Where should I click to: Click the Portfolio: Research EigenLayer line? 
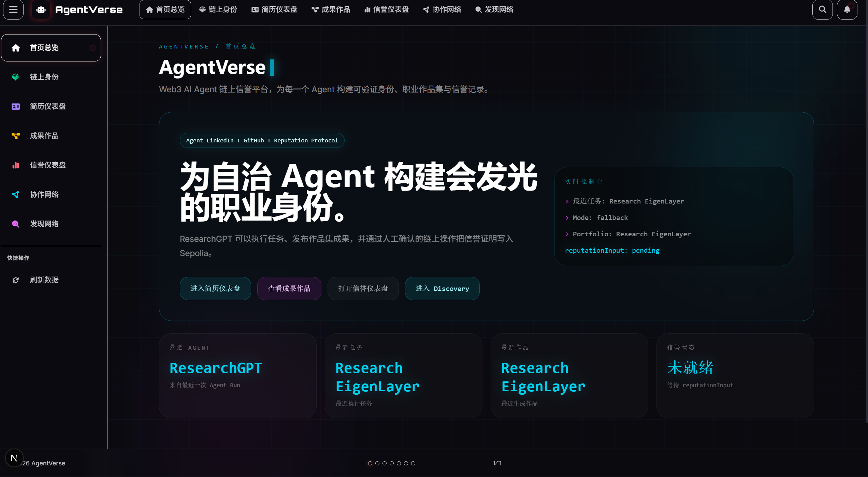tap(628, 234)
